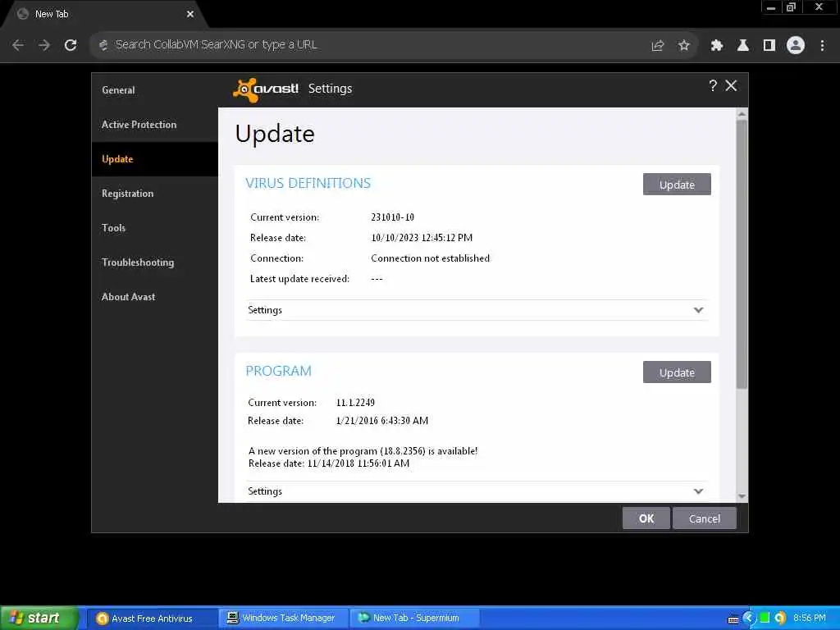Click the Cancel button
Image resolution: width=840 pixels, height=630 pixels.
click(705, 518)
